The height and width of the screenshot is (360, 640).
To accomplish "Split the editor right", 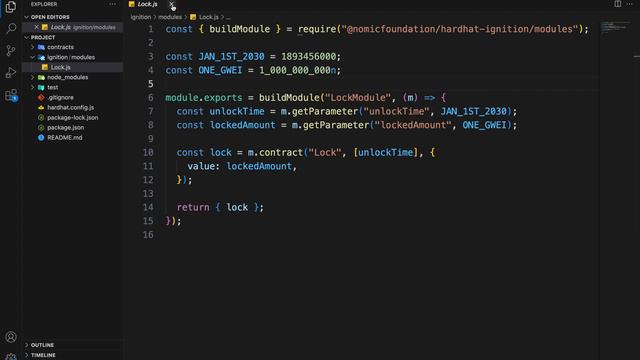I will [618, 4].
